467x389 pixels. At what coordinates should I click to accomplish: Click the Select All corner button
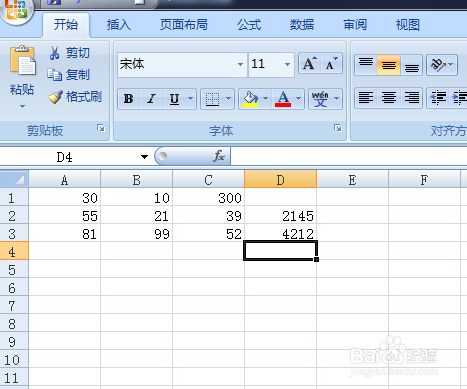coord(14,180)
